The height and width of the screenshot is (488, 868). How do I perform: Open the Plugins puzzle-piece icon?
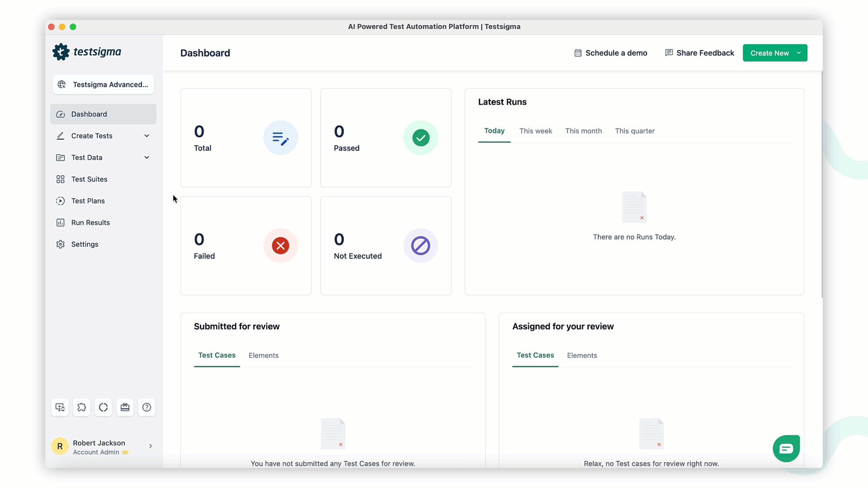coord(81,407)
